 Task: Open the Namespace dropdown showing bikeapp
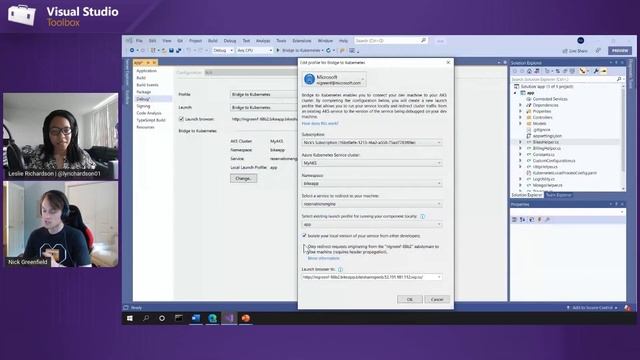coord(371,183)
